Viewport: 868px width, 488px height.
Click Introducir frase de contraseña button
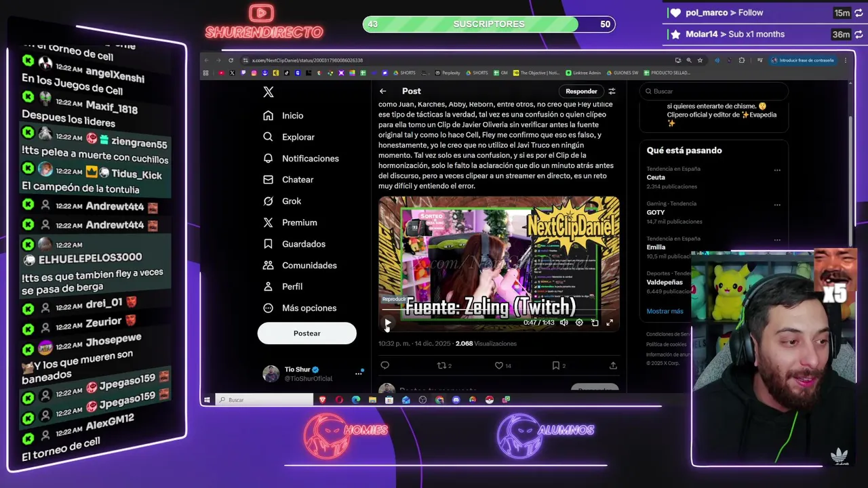[x=802, y=60]
